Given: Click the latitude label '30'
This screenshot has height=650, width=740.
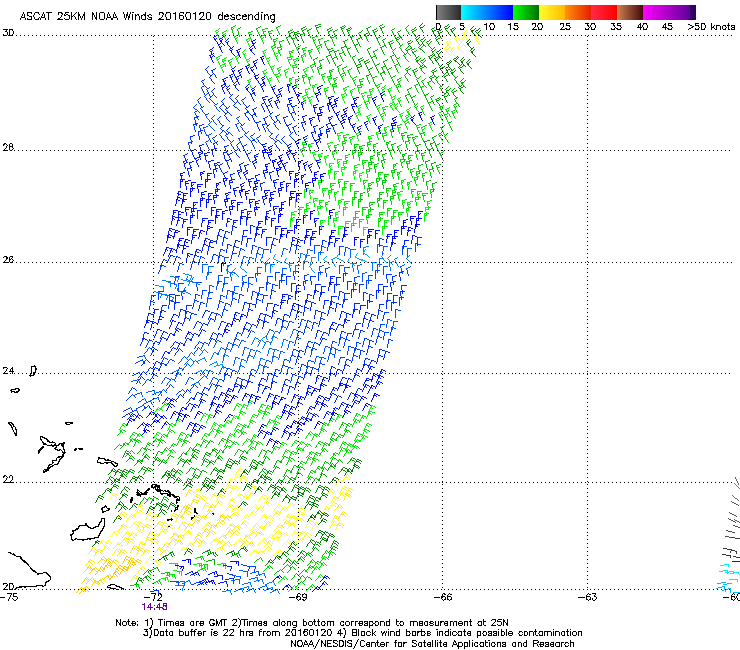Looking at the screenshot, I should (8, 33).
